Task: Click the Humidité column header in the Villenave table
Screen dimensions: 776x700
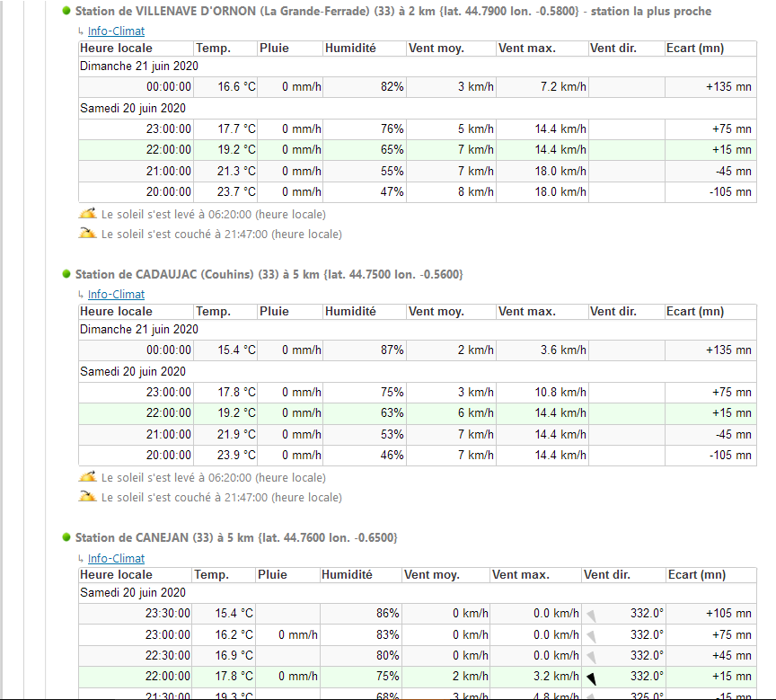Action: [350, 49]
